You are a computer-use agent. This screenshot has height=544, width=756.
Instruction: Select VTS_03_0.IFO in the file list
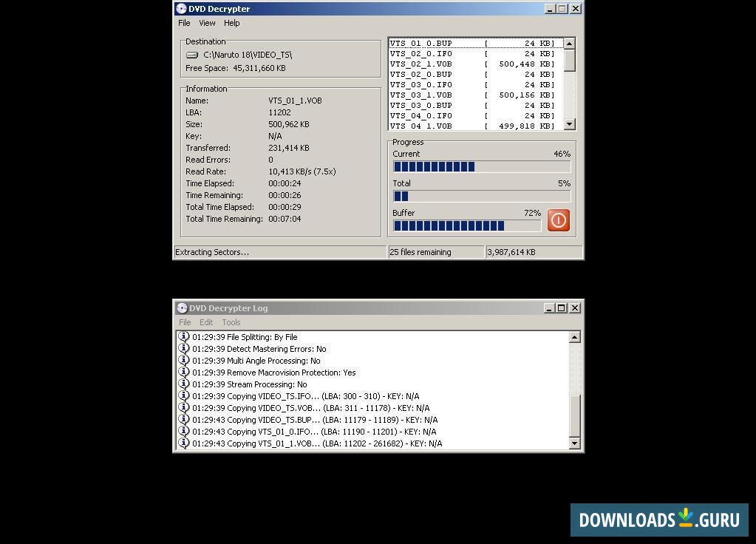click(475, 84)
